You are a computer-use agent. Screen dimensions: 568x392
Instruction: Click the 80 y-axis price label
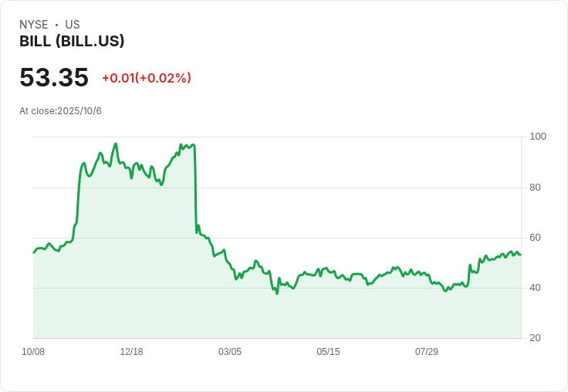point(535,188)
